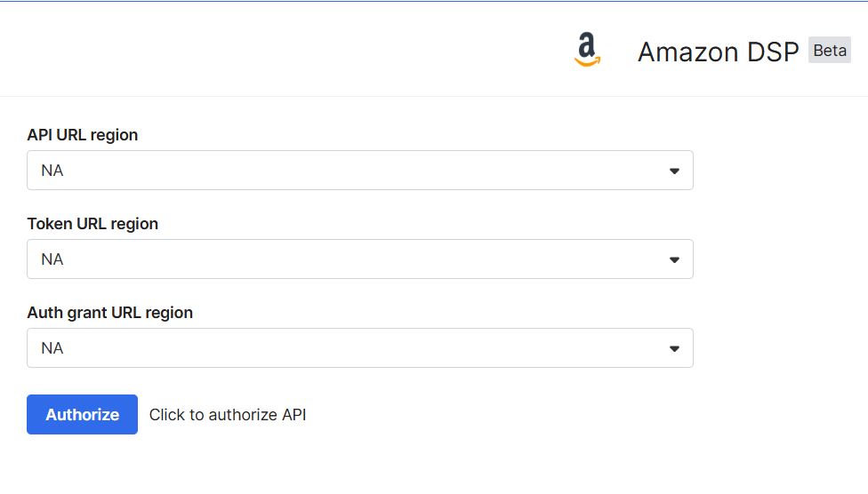Click empty header space left of Amazon logo

point(267,51)
